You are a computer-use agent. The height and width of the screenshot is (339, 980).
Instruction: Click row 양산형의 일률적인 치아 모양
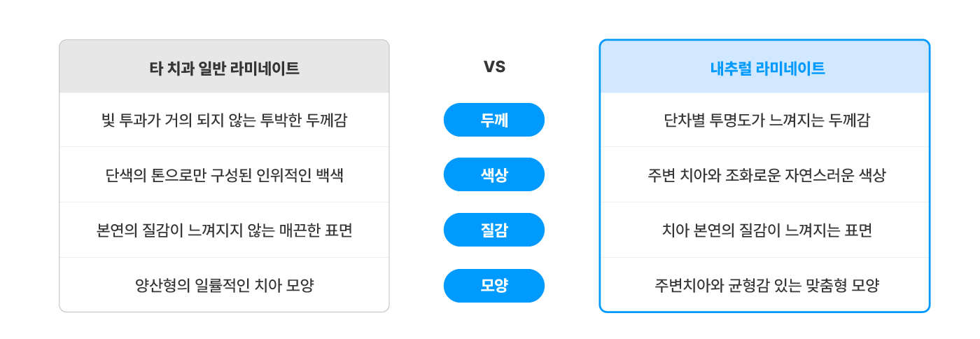(x=224, y=285)
